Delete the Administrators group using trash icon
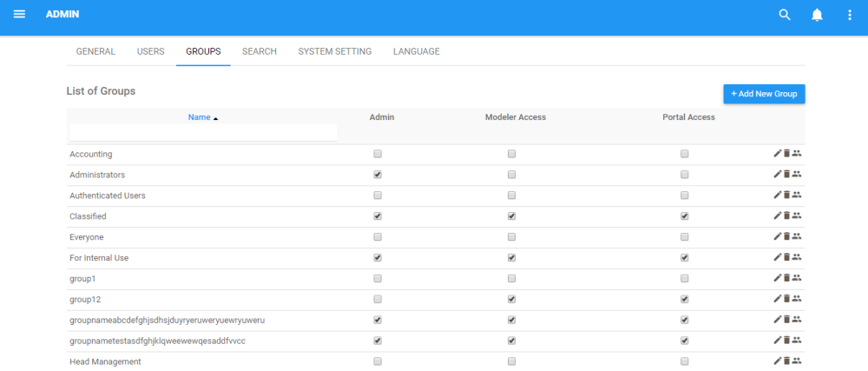Image resolution: width=868 pixels, height=371 pixels. click(787, 175)
